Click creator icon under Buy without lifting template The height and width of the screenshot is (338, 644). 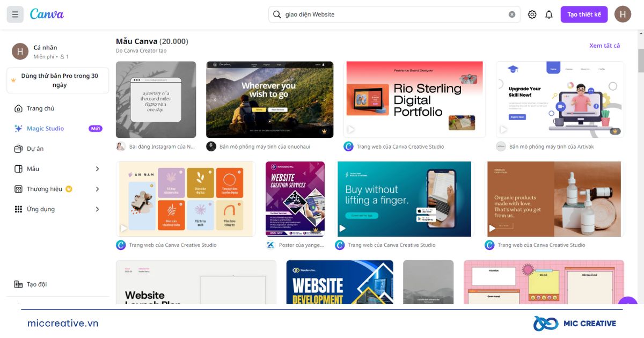point(340,245)
